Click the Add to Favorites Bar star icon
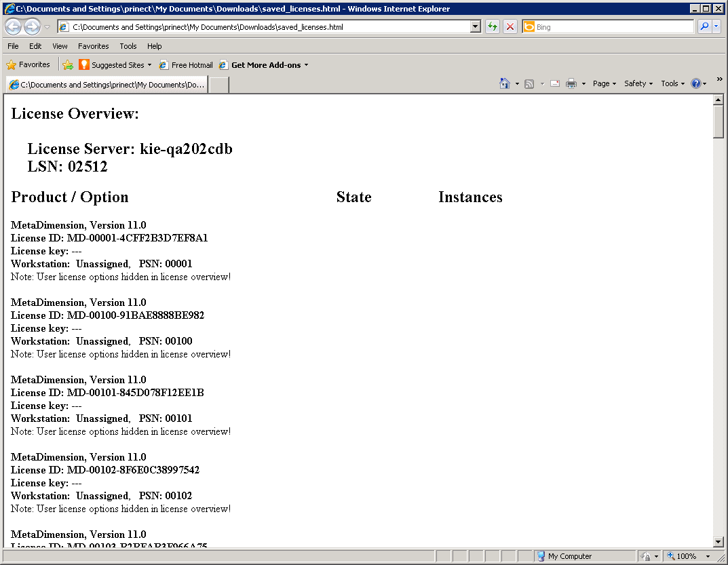This screenshot has width=728, height=565. click(x=68, y=64)
